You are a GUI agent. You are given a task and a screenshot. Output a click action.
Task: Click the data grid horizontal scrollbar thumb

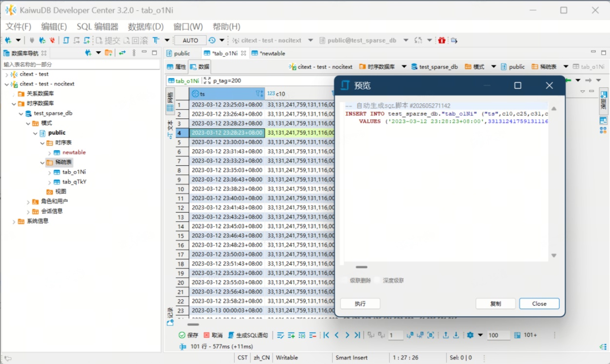tap(193, 325)
